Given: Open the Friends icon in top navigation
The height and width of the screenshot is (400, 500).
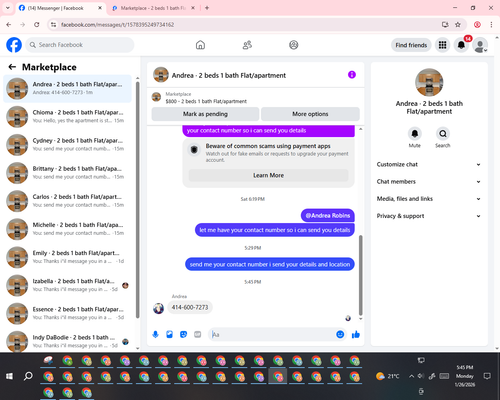Looking at the screenshot, I should tap(247, 45).
